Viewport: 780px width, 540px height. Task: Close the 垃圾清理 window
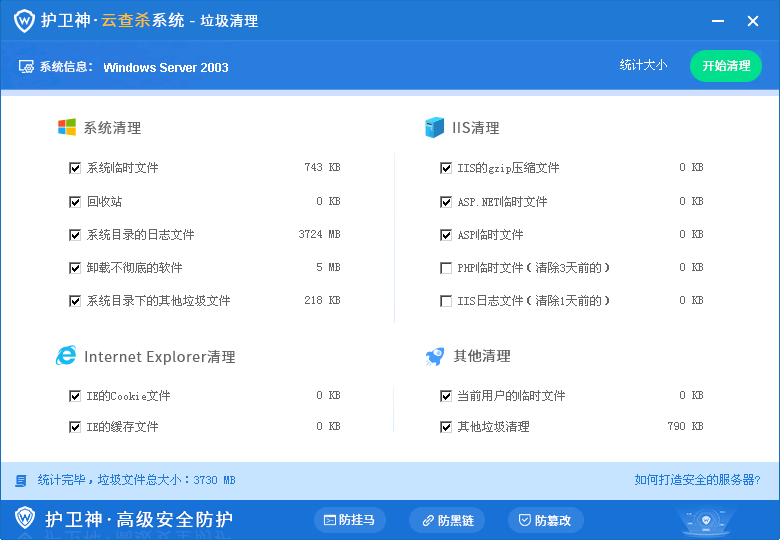753,21
